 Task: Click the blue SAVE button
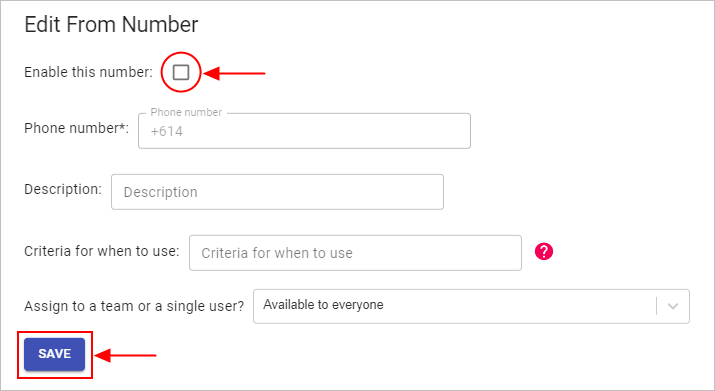coord(54,354)
